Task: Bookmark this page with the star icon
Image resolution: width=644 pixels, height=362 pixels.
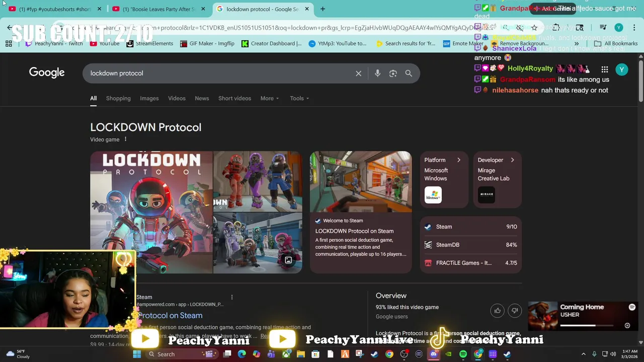Action: 534,28
